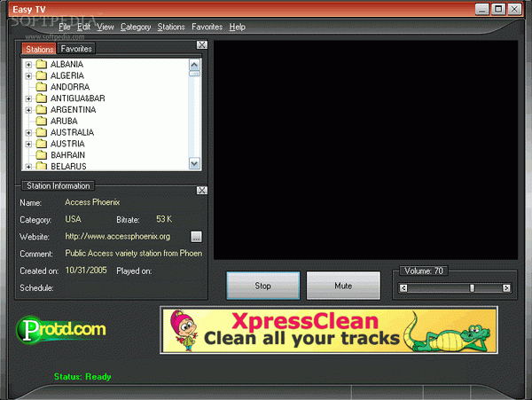Select the ANTIGUA&BAR folder icon
The image size is (532, 400).
point(42,98)
